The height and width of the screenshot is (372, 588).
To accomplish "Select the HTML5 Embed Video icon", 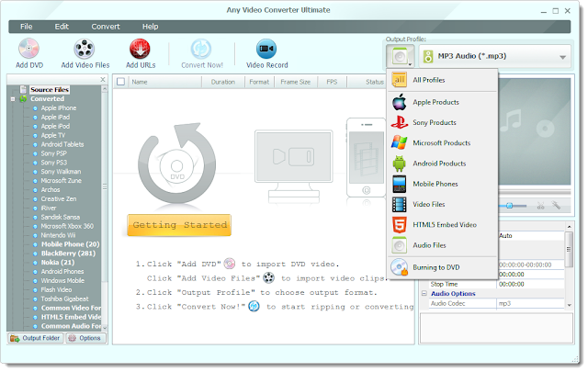I will [x=400, y=225].
